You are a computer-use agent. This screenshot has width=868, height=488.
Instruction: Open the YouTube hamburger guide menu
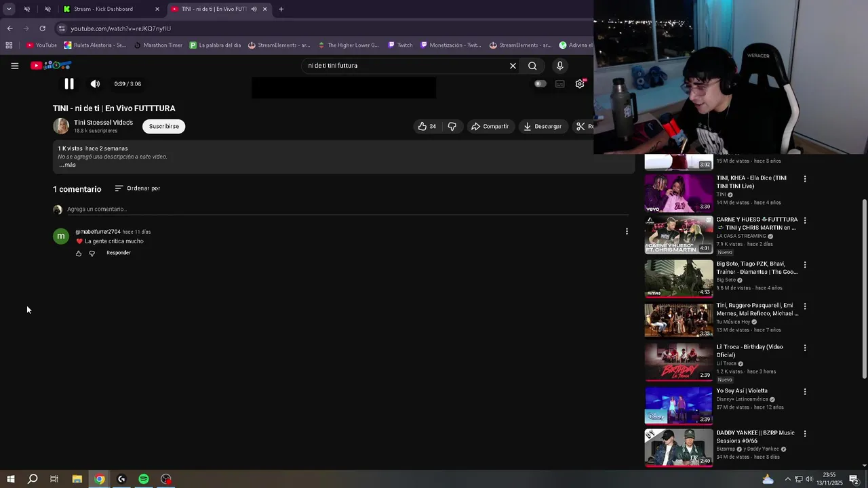point(15,66)
